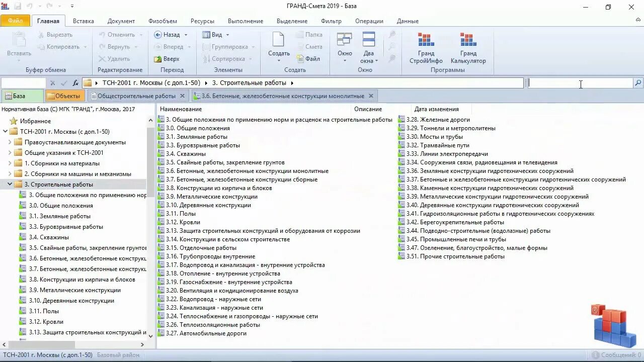Image resolution: width=644 pixels, height=362 pixels.
Task: Select 3.12. Кровли in the left tree
Action: [x=41, y=322]
